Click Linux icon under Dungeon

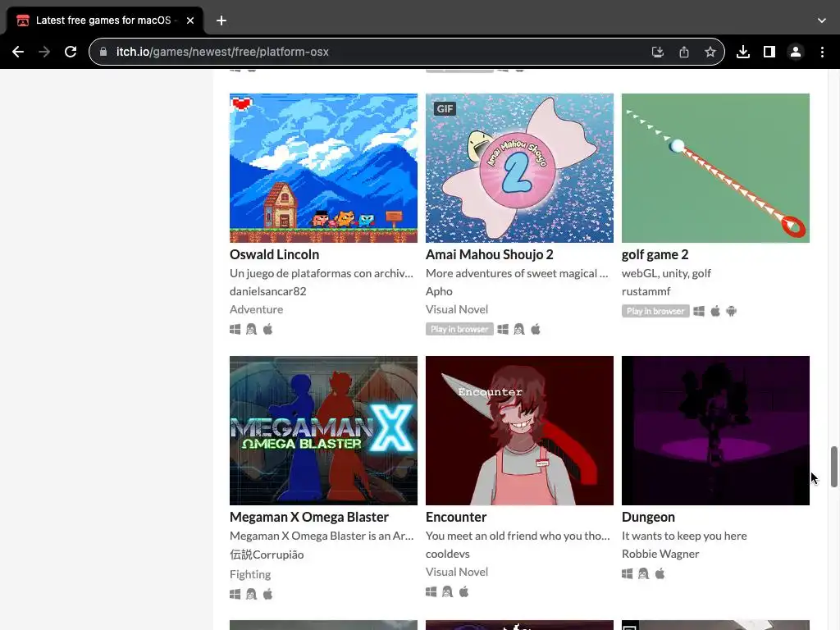[643, 573]
